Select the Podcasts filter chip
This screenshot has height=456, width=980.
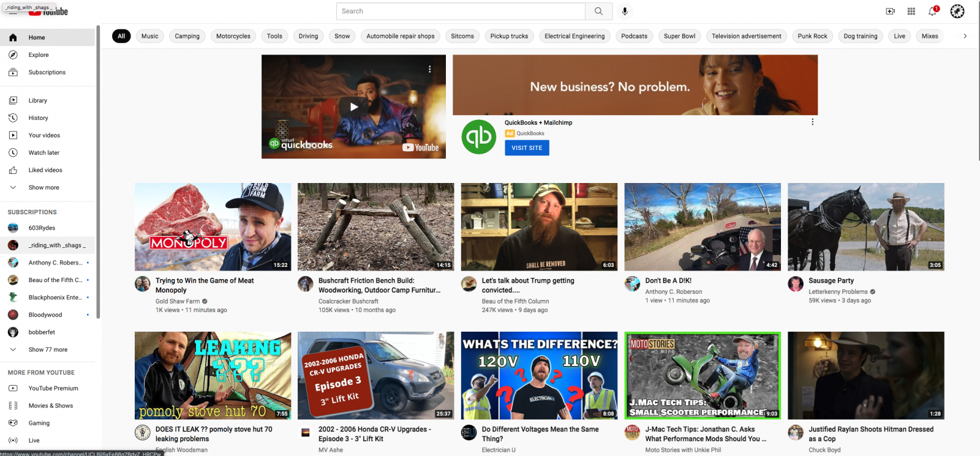(x=634, y=36)
